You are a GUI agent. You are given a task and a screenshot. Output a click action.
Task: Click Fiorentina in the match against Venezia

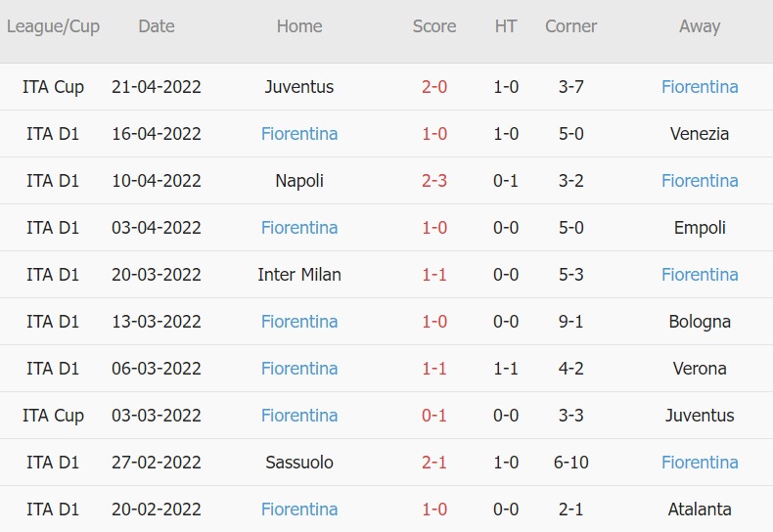pyautogui.click(x=299, y=134)
